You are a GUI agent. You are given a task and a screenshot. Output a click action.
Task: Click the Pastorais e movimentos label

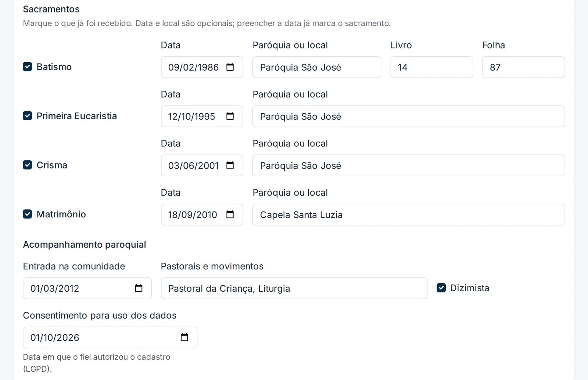click(212, 266)
